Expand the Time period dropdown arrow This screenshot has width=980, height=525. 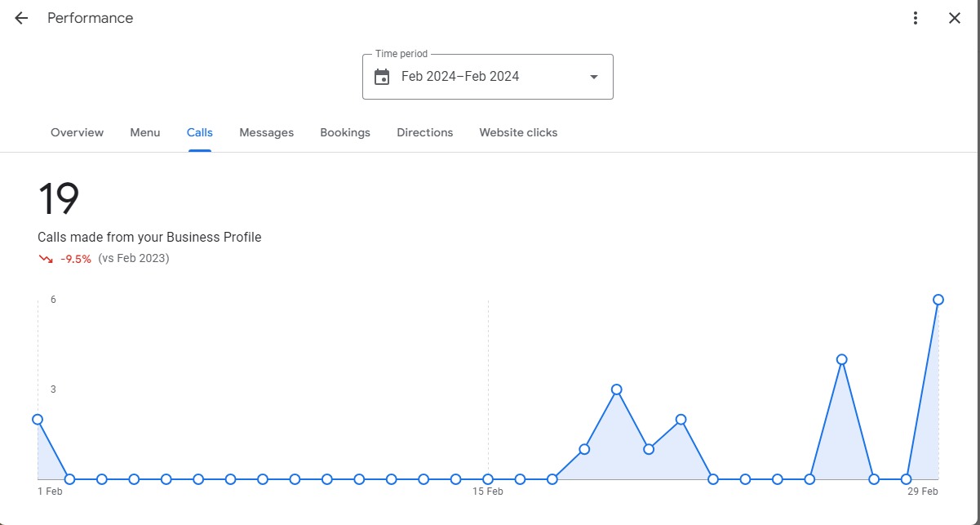pyautogui.click(x=594, y=77)
